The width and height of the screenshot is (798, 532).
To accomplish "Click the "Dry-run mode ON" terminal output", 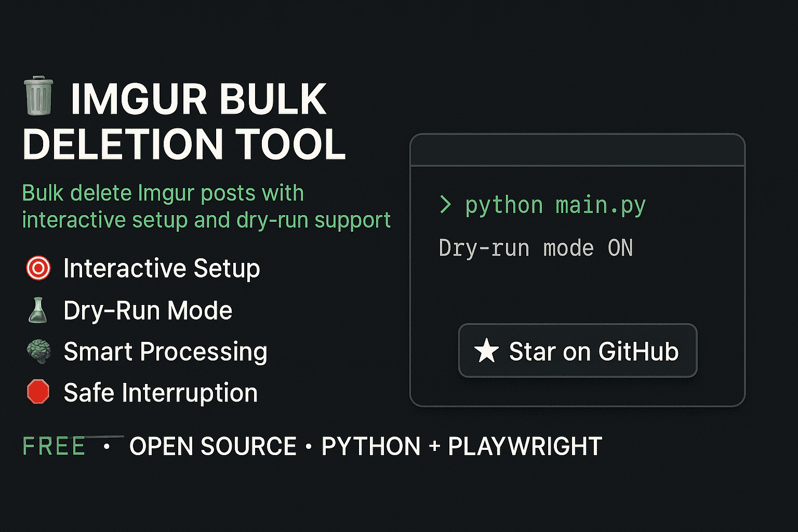I will (x=536, y=248).
